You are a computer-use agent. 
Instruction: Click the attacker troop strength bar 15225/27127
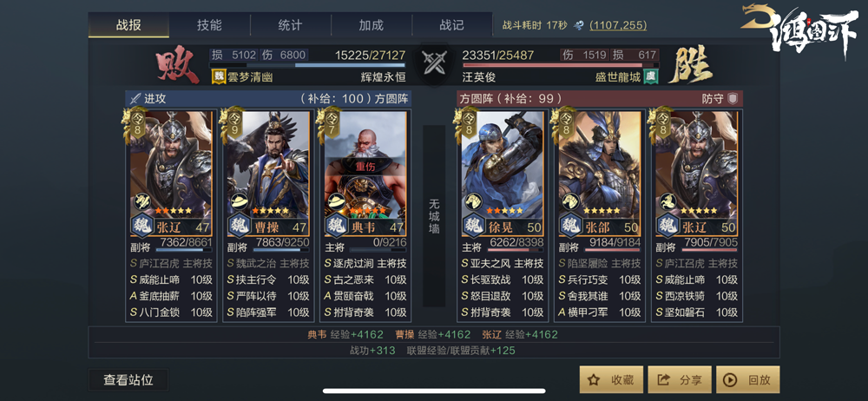308,65
